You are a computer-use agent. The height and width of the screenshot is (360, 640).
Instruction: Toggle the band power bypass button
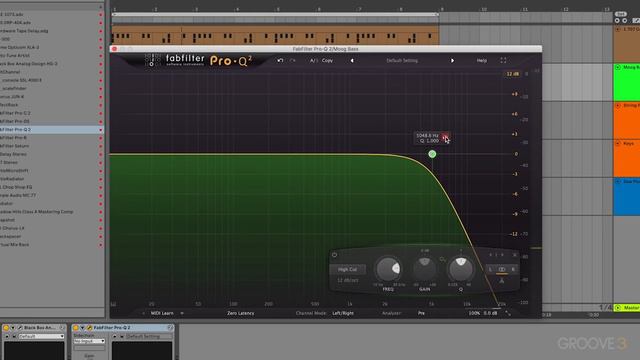click(334, 255)
